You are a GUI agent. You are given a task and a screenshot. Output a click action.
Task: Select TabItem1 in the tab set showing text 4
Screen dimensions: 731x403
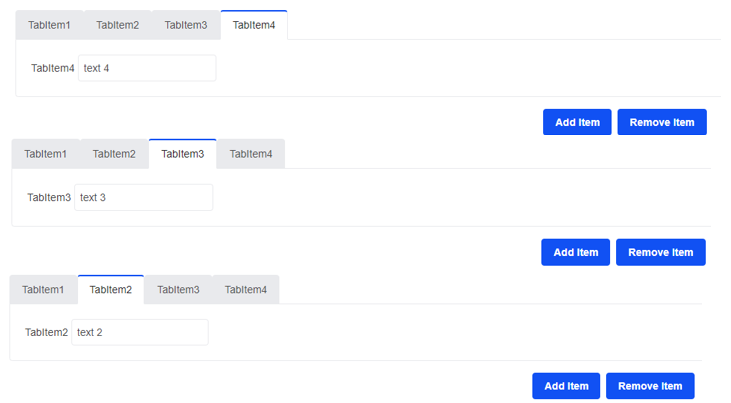coord(49,25)
